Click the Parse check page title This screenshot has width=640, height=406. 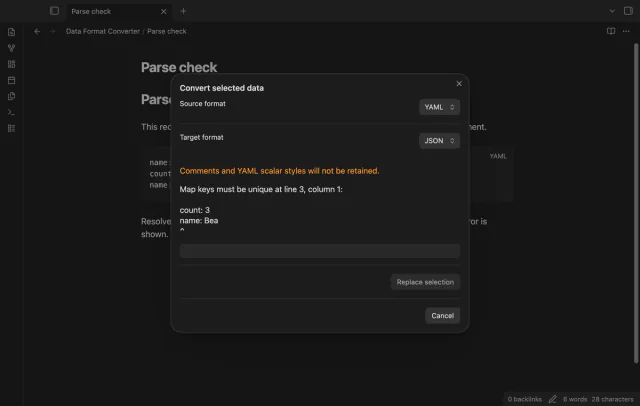coord(179,67)
